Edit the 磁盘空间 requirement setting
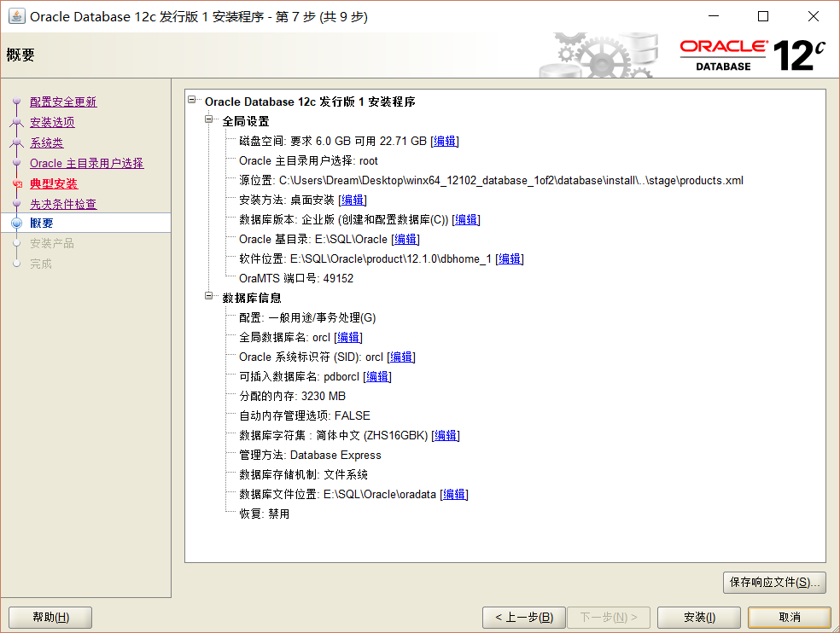Image resolution: width=840 pixels, height=633 pixels. 445,141
